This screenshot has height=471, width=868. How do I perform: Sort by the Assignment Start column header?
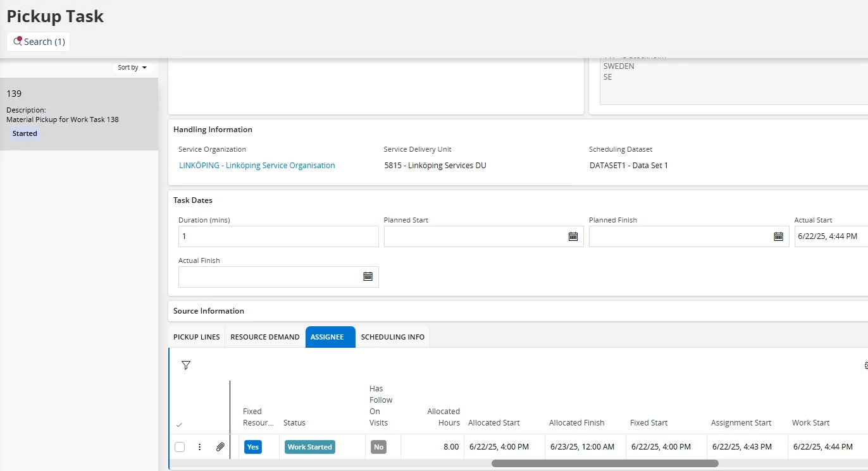click(741, 423)
